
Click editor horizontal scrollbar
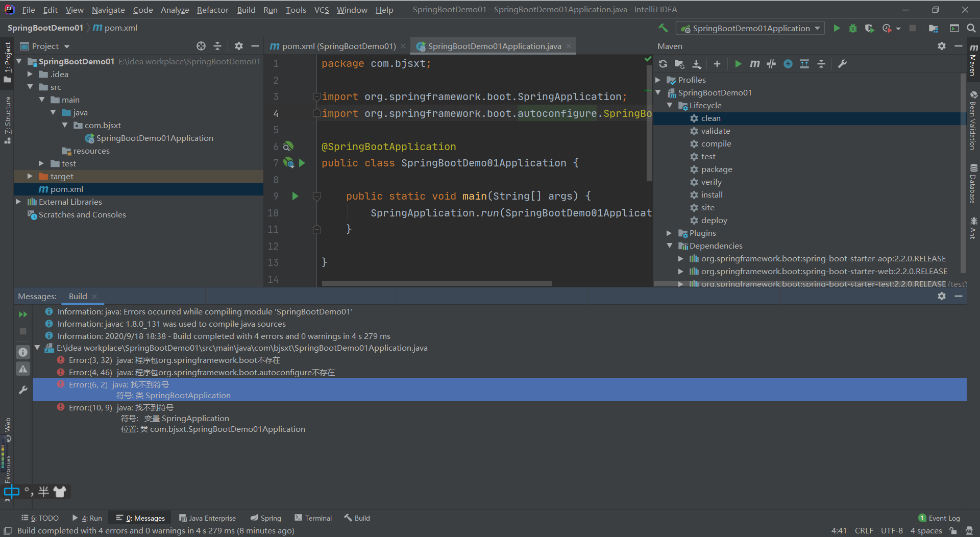click(436, 283)
